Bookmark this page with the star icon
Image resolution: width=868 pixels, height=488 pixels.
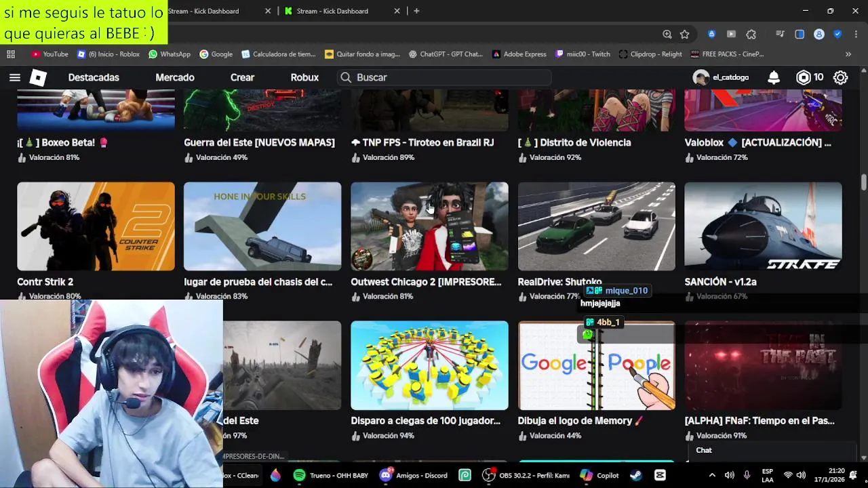coord(685,34)
